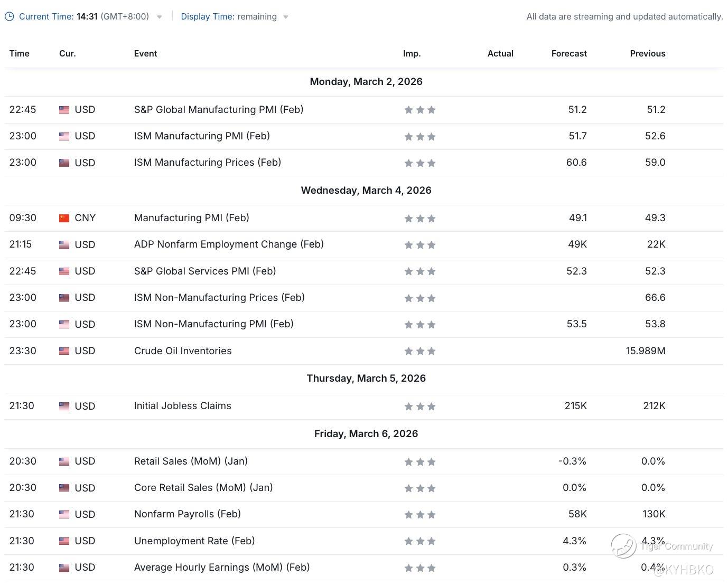Open ADP Nonfarm Employment Change event
The height and width of the screenshot is (586, 728).
click(x=229, y=244)
